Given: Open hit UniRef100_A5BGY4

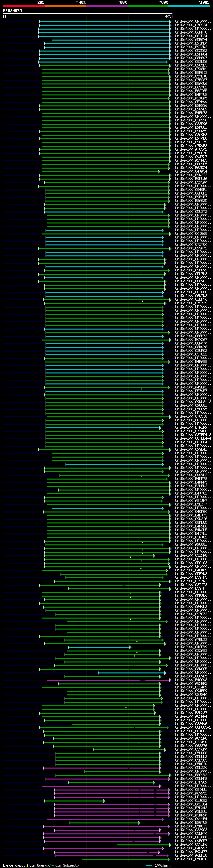Looking at the screenshot, I should [191, 40].
